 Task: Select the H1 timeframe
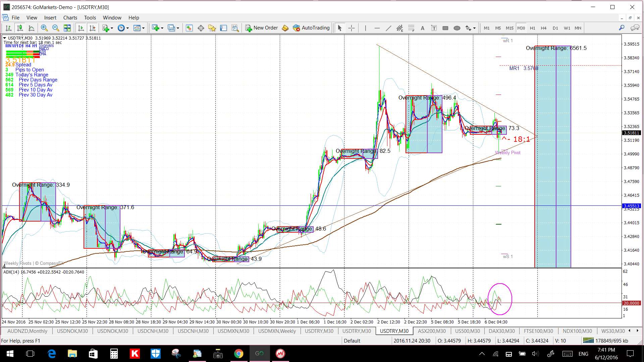(533, 28)
